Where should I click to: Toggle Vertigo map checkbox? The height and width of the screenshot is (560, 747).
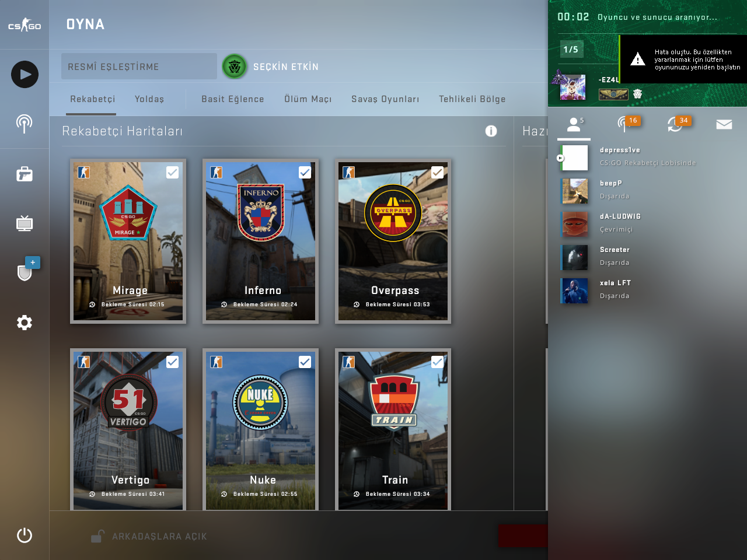click(172, 362)
